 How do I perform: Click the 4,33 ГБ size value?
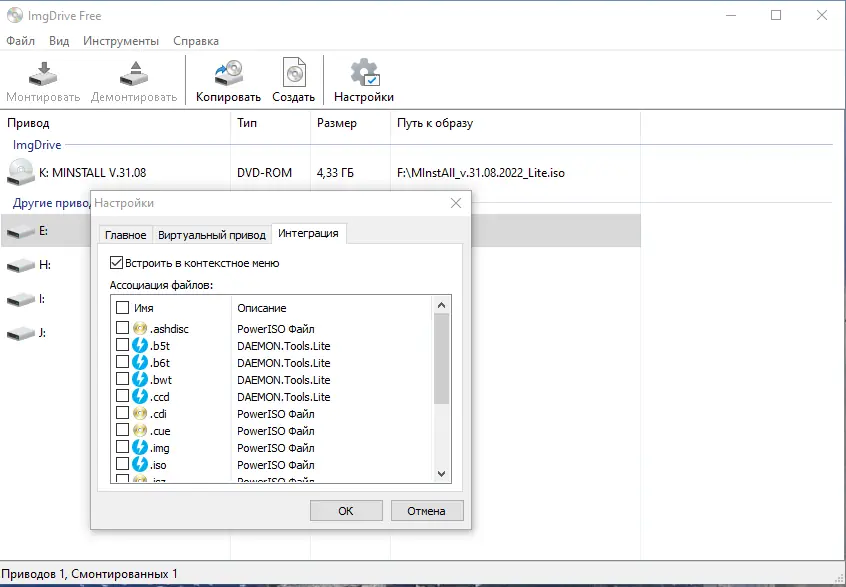[x=335, y=173]
